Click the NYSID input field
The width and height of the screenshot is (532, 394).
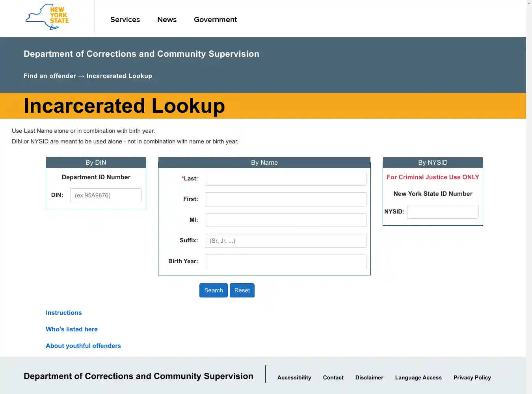click(x=443, y=212)
